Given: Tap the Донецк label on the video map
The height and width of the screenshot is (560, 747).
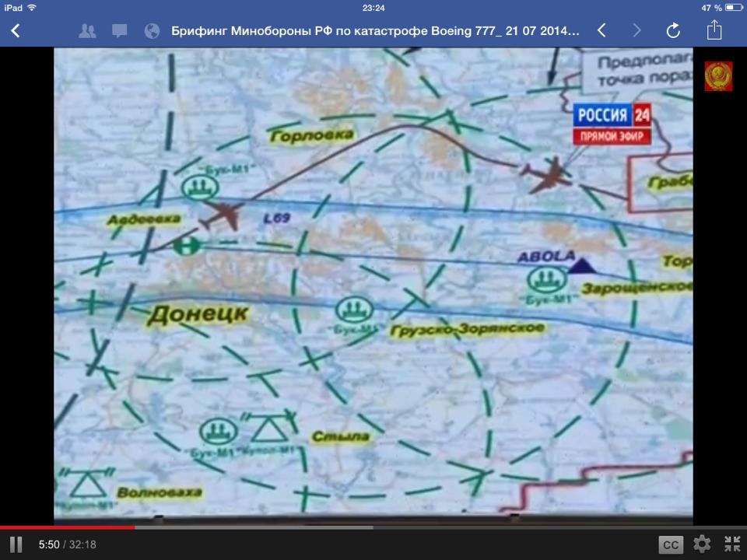Looking at the screenshot, I should [198, 314].
